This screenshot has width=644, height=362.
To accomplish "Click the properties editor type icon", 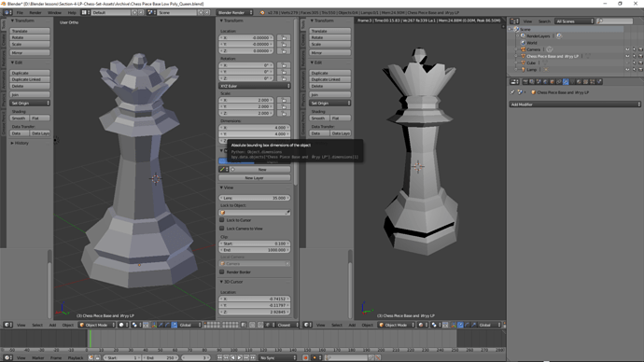I will [514, 82].
